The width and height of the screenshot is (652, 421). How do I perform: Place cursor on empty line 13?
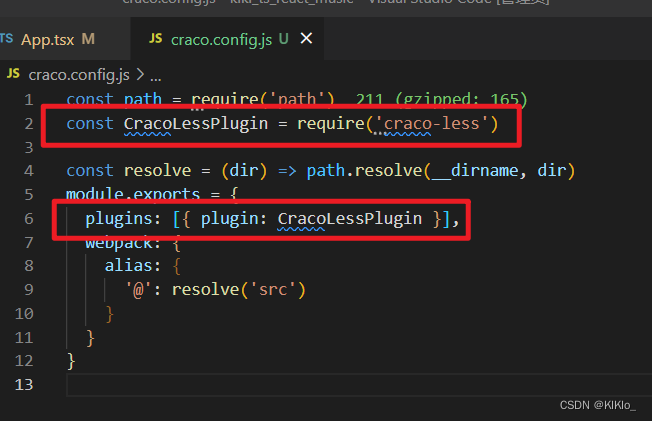[358, 385]
